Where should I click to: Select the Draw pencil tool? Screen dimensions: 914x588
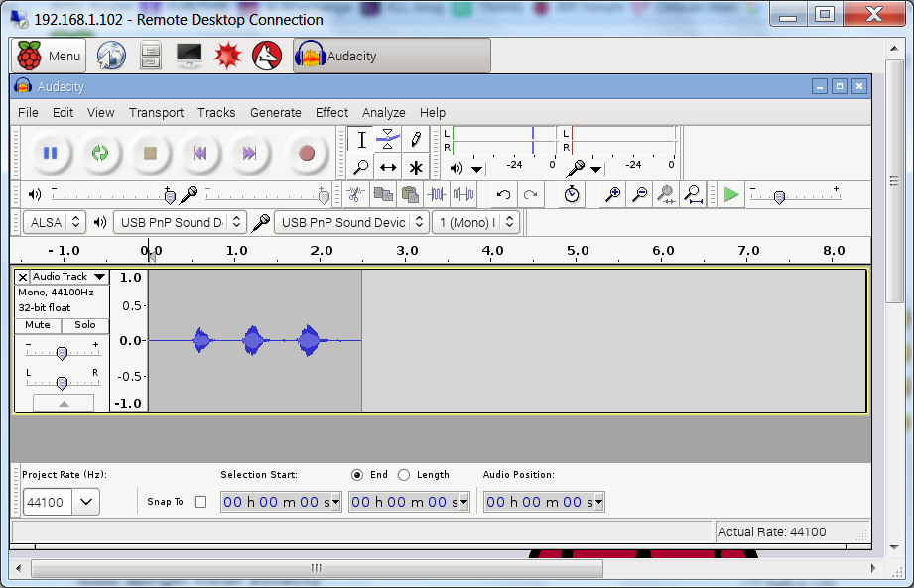(416, 140)
